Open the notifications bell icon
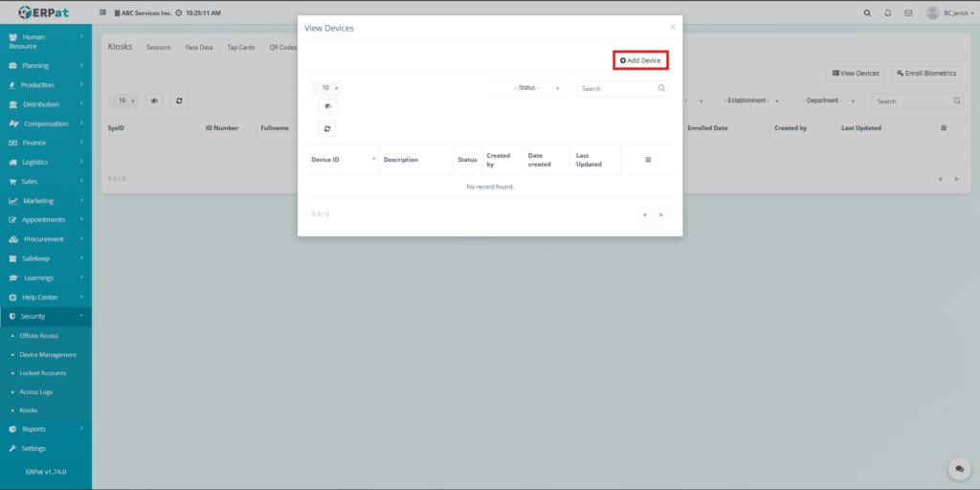Screen dimensions: 980x490 [887, 13]
